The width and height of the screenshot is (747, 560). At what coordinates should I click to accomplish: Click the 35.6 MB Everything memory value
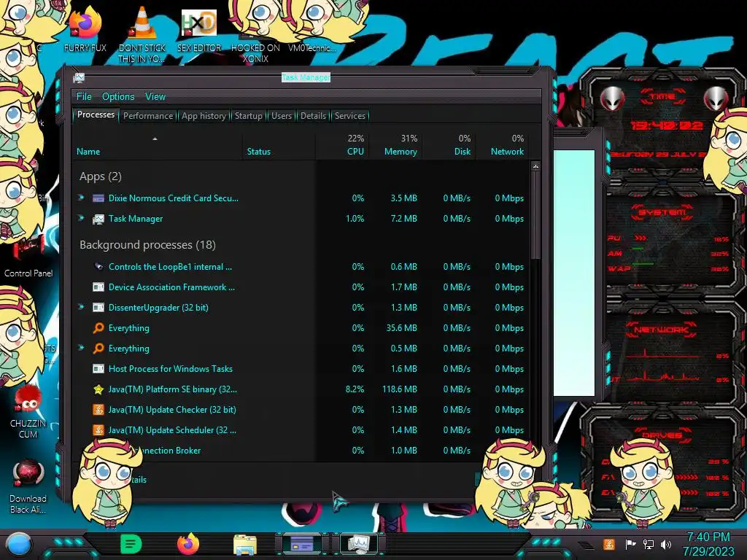tap(402, 328)
